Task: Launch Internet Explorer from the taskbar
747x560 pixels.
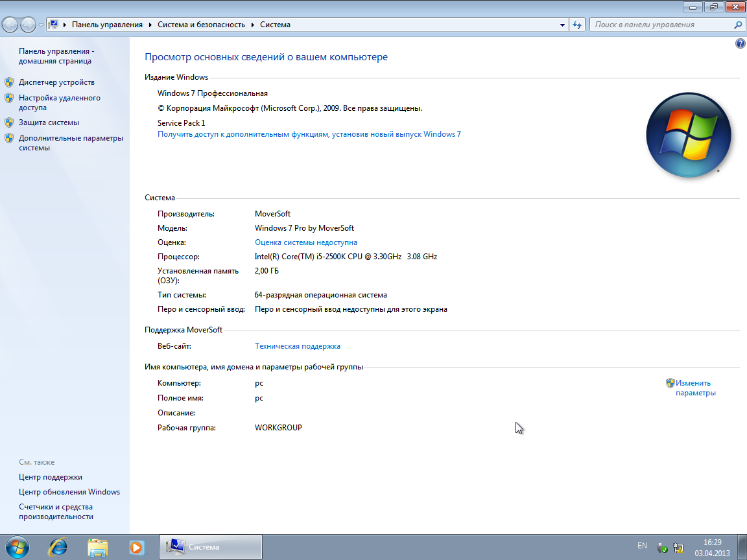Action: click(x=58, y=547)
